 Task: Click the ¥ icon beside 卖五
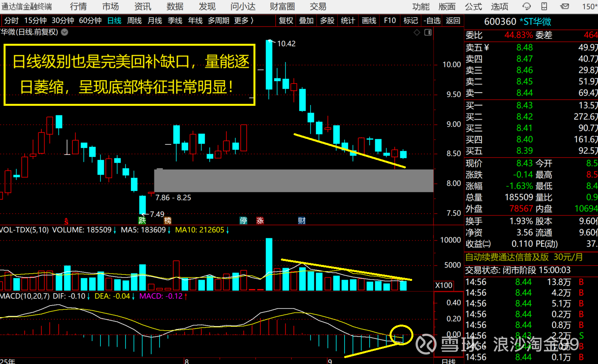[487, 48]
